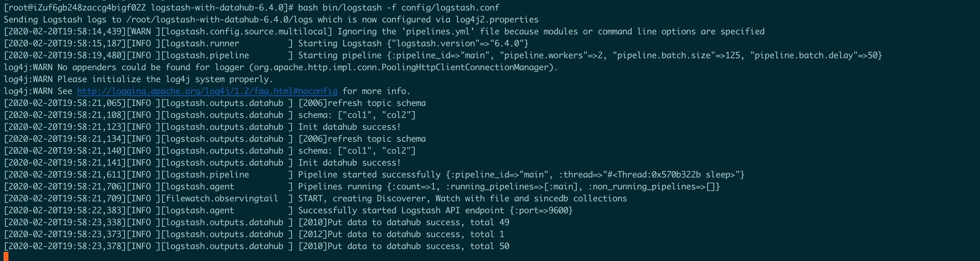Click the 'total 49' put data line
Image resolution: width=980 pixels, height=261 pixels.
click(x=403, y=222)
